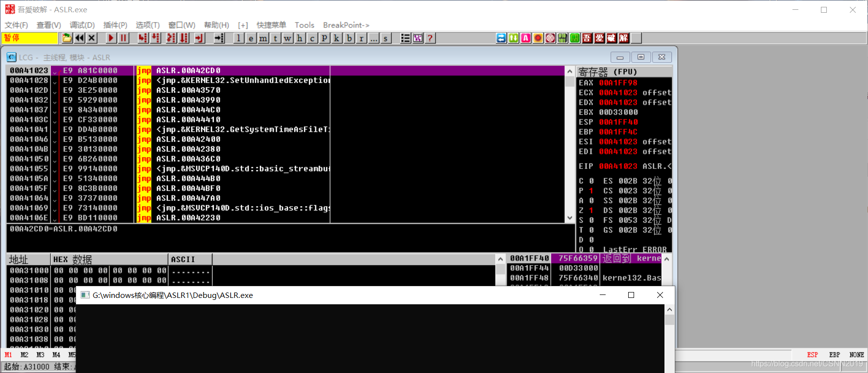Open the Log window via 'l' button

tap(239, 38)
